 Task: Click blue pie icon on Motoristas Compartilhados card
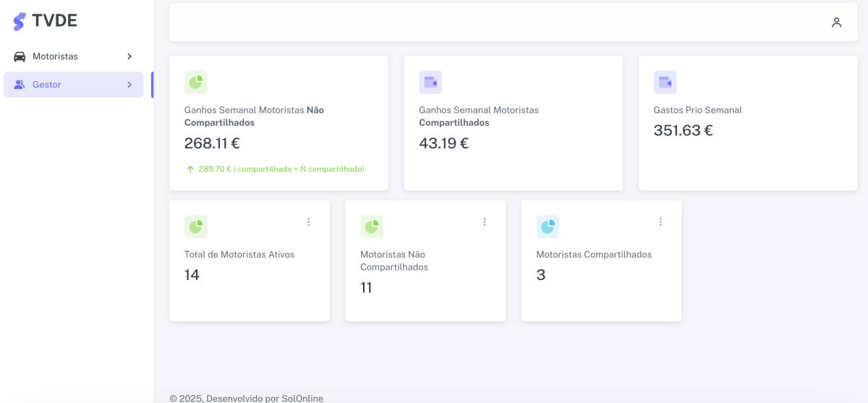548,226
